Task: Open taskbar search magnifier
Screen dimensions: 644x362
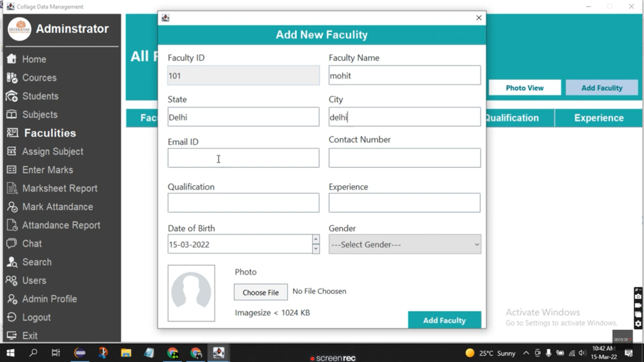Action: coord(33,353)
